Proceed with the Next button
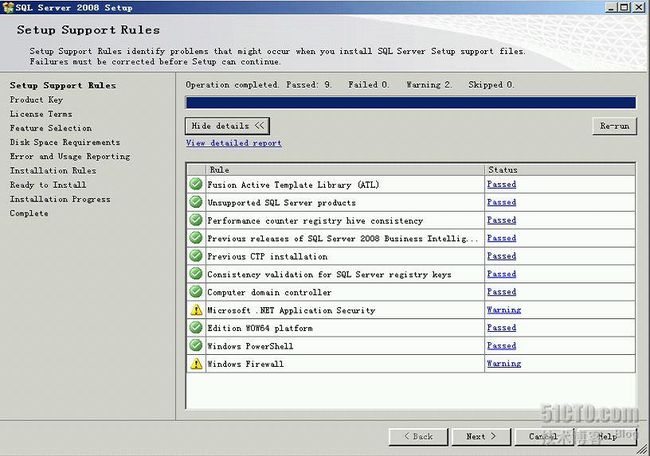Image resolution: width=650 pixels, height=456 pixels. tap(481, 437)
